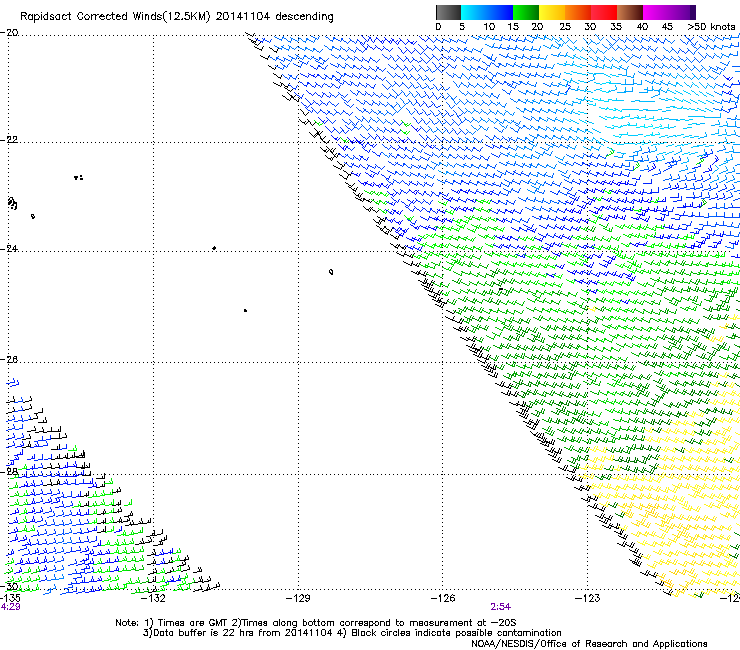Click the latitude label -22
Viewport: 740px width, 650px height.
(9, 140)
